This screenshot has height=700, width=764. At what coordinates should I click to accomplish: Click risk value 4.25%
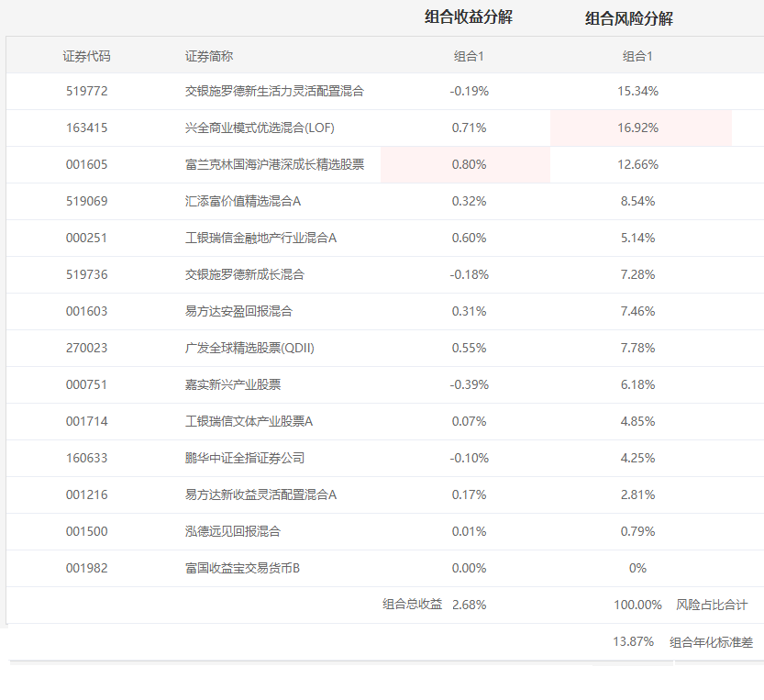coord(637,458)
